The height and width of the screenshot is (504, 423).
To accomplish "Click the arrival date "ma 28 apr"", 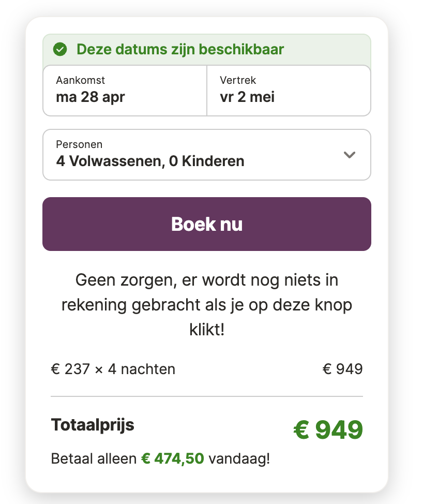I will [90, 97].
